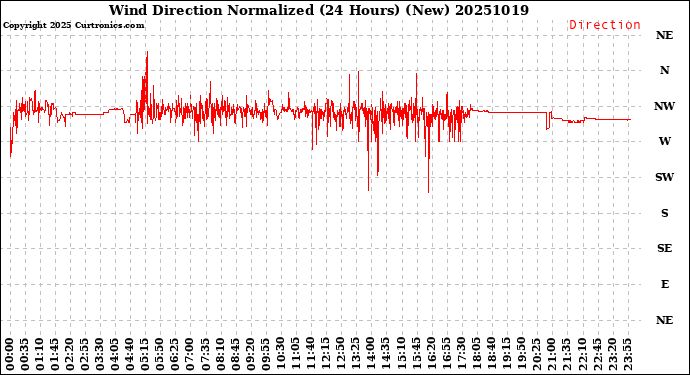Select the '09:55' time axis label
Viewport: 690px width, 375px height.
(265, 355)
